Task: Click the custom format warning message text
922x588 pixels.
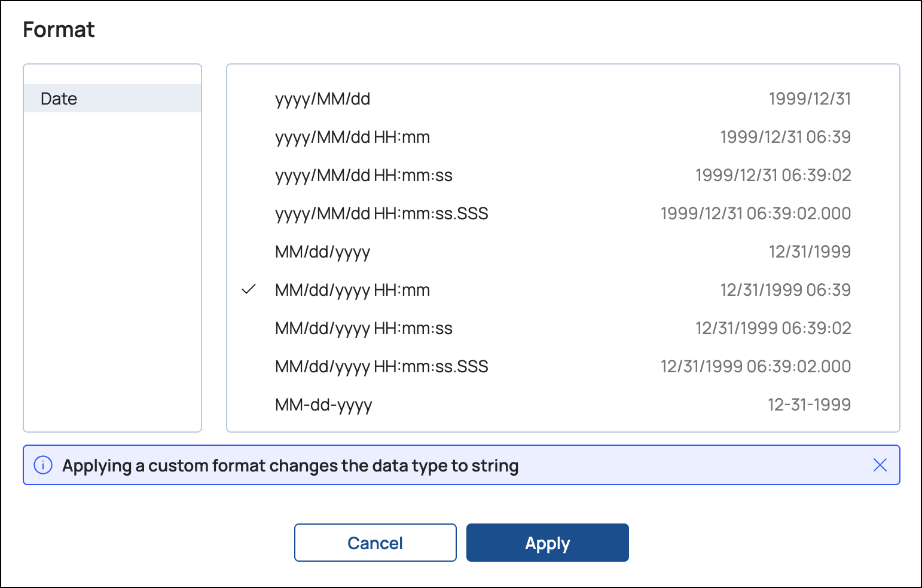Action: tap(291, 465)
